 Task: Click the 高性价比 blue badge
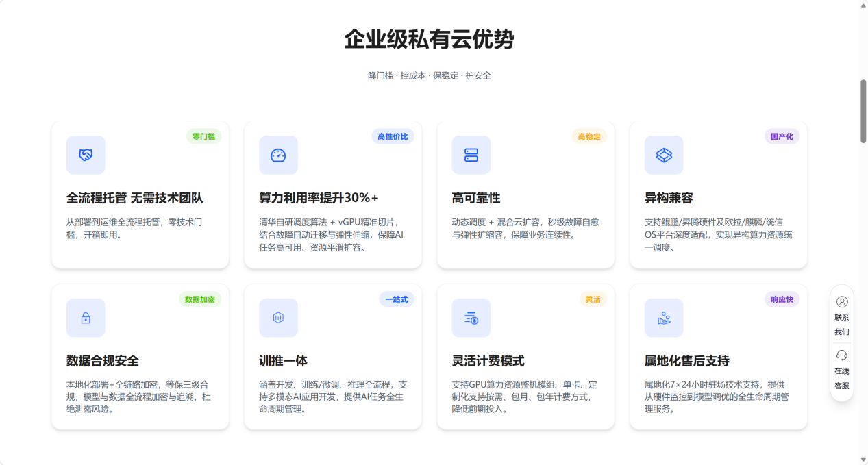click(393, 136)
